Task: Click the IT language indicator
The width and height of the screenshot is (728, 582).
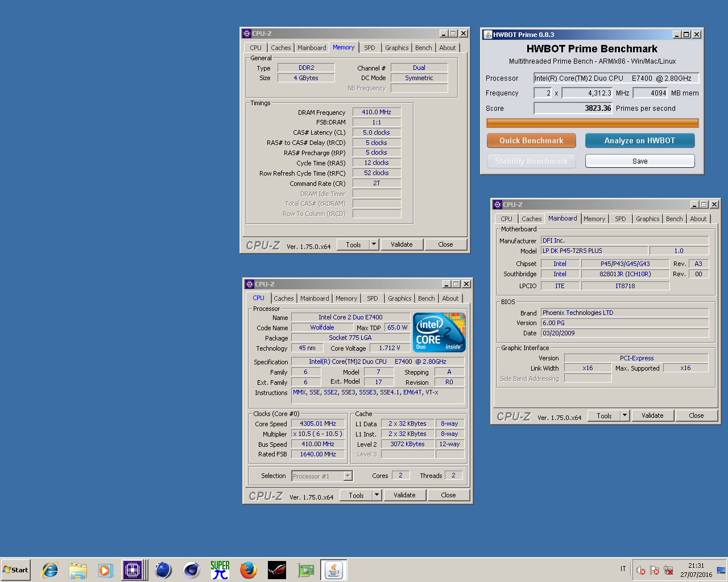Action: 623,569
